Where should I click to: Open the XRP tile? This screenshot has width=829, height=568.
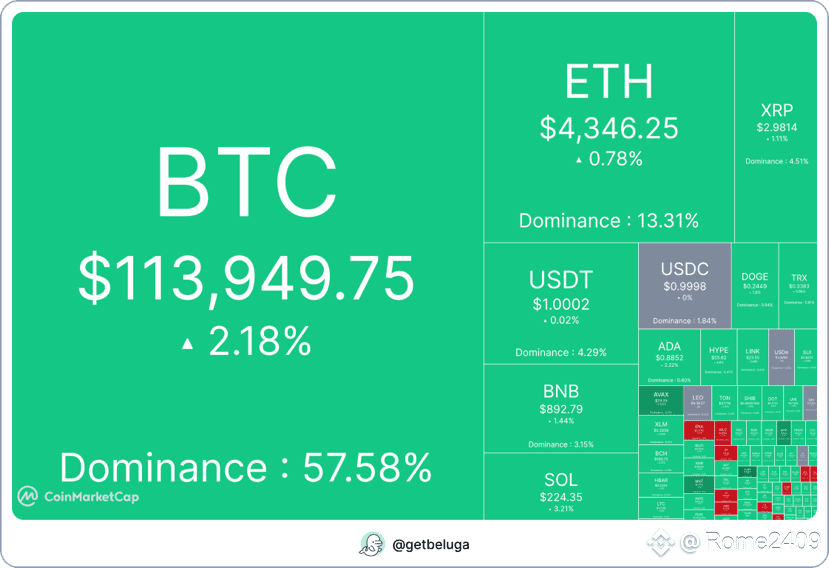[x=776, y=127]
